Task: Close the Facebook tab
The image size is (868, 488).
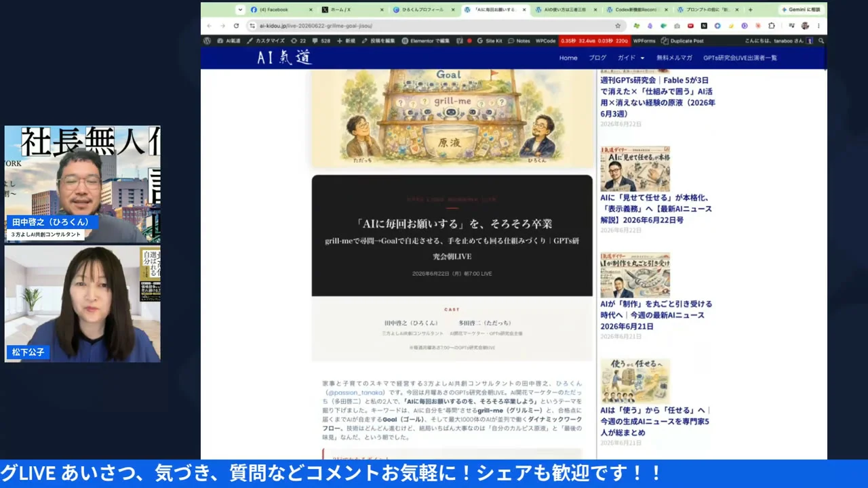Action: [x=311, y=9]
